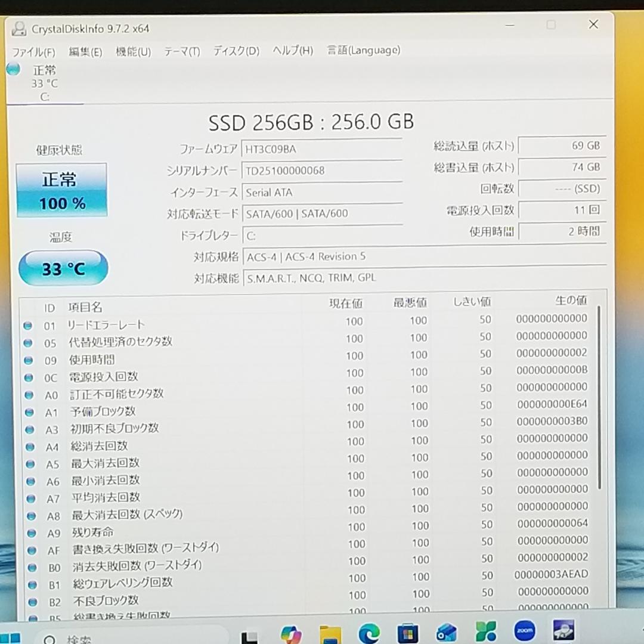
Task: Click the status icon for 不良ブロック数 row
Action: [28, 601]
